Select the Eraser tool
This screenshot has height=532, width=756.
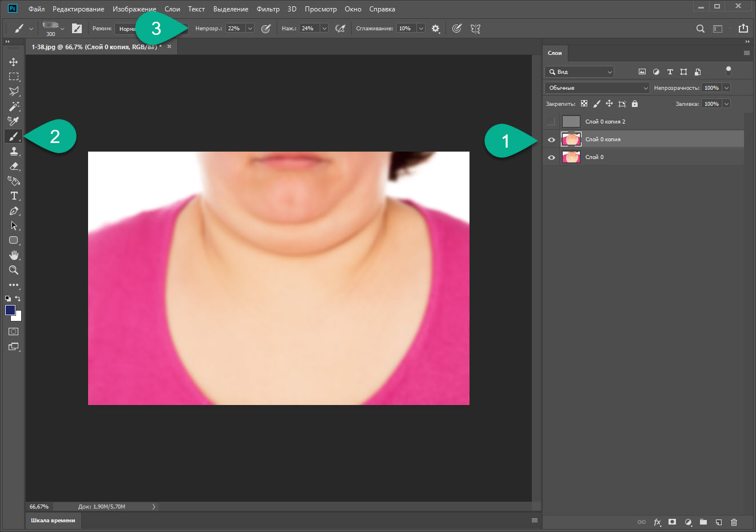click(14, 166)
